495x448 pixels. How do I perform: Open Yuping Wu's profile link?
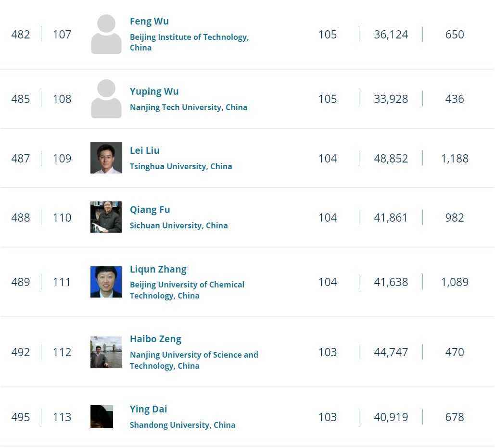(x=154, y=92)
